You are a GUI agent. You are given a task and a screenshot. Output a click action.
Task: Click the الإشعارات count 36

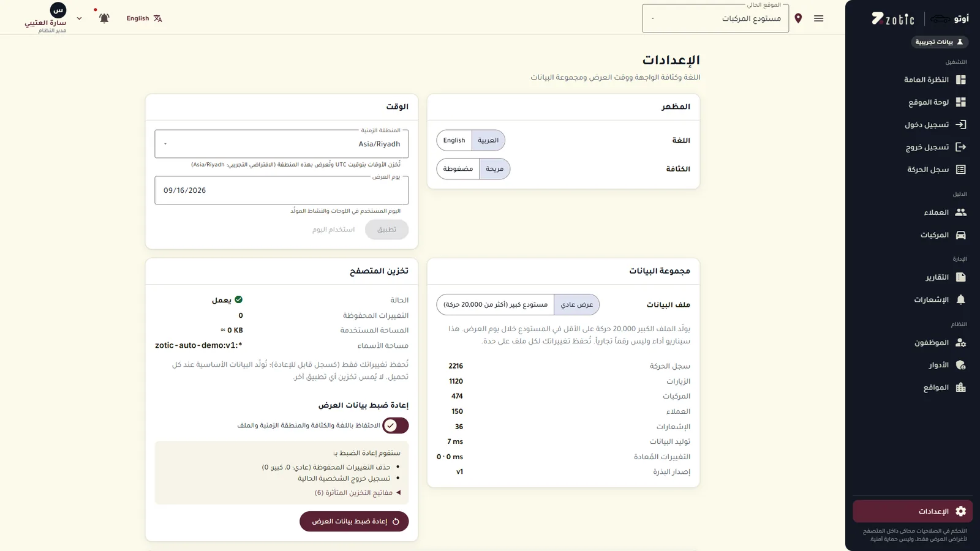pos(459,427)
